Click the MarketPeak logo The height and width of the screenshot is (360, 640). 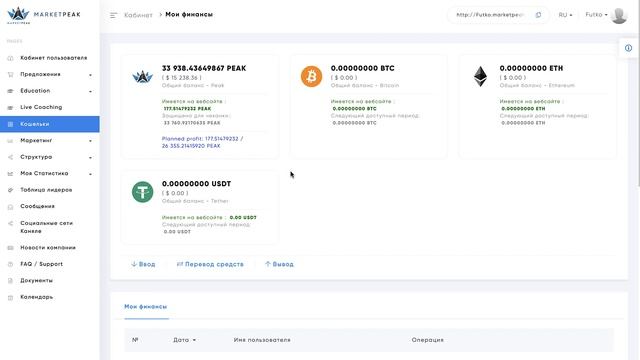pyautogui.click(x=44, y=15)
